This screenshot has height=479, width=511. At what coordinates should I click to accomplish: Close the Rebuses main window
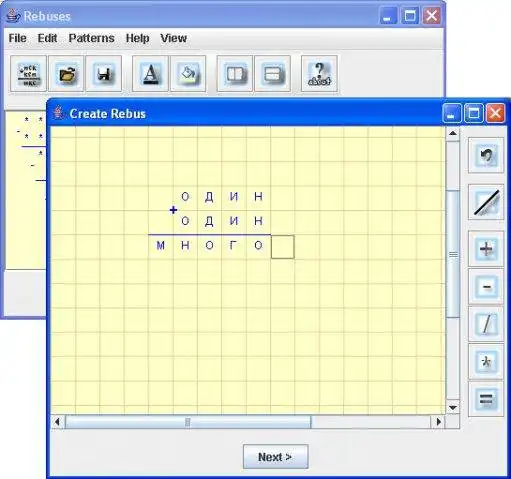click(x=432, y=16)
